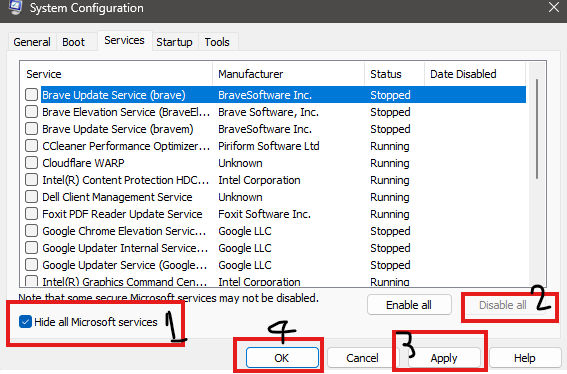The image size is (567, 374).
Task: Select the Brave Update Service (brave) row
Action: pos(284,95)
